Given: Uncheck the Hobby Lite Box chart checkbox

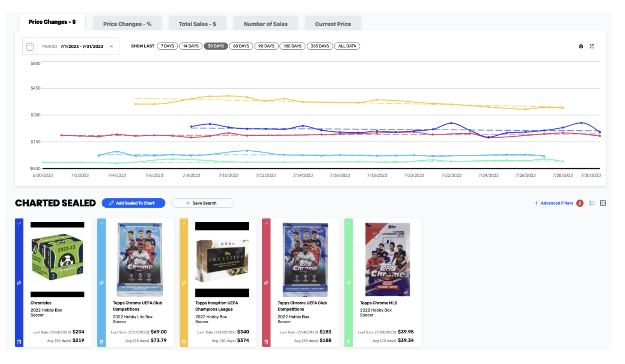Looking at the screenshot, I should [x=102, y=223].
